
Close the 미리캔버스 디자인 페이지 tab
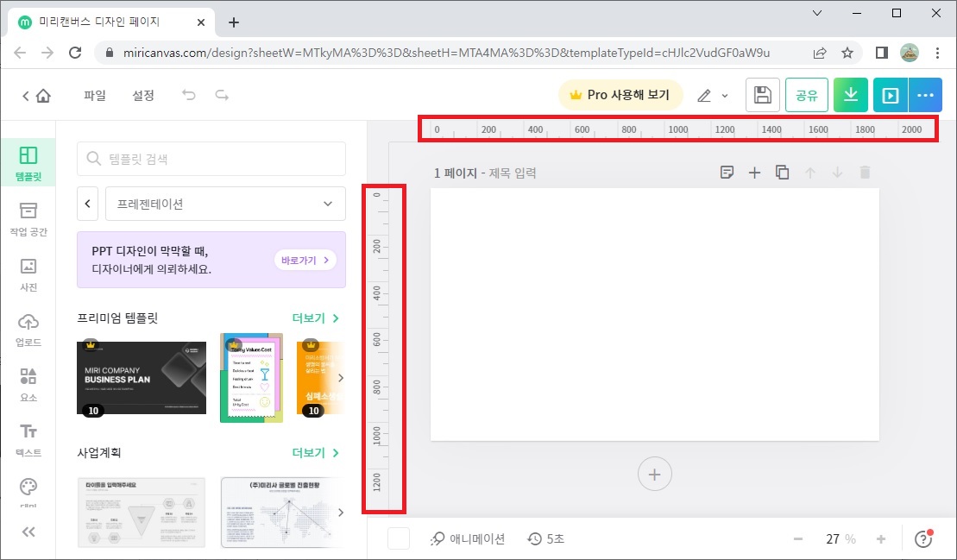[x=201, y=22]
